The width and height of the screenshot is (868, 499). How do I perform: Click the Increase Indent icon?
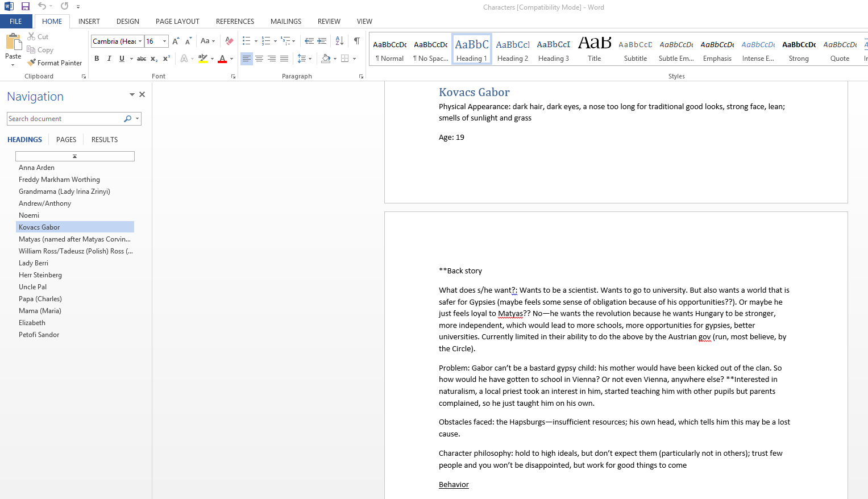pos(322,41)
